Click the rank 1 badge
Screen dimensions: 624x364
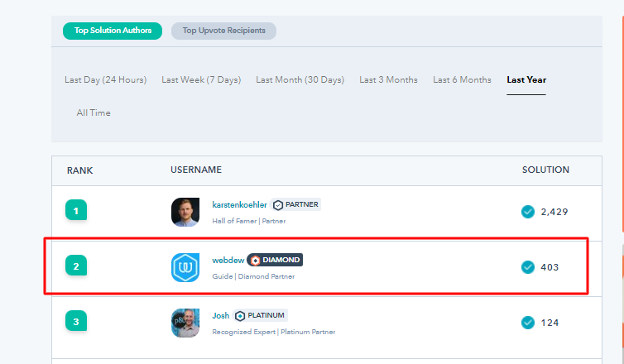(x=76, y=210)
